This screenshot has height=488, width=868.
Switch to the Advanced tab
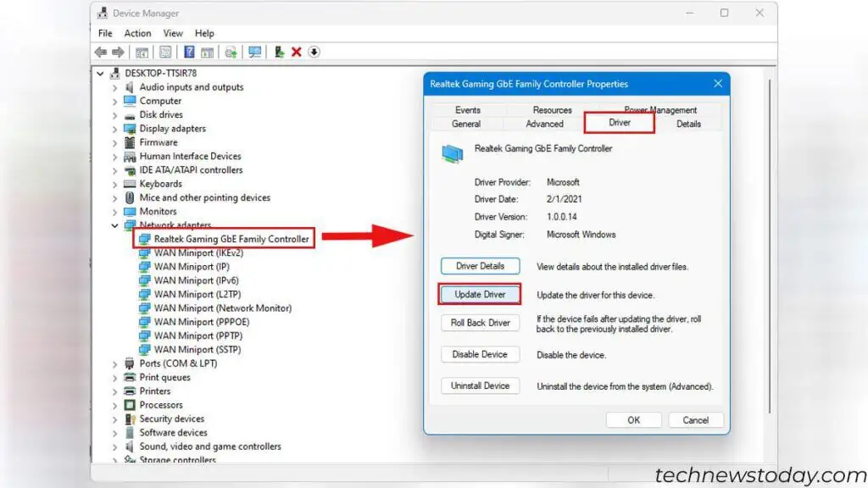(x=544, y=124)
